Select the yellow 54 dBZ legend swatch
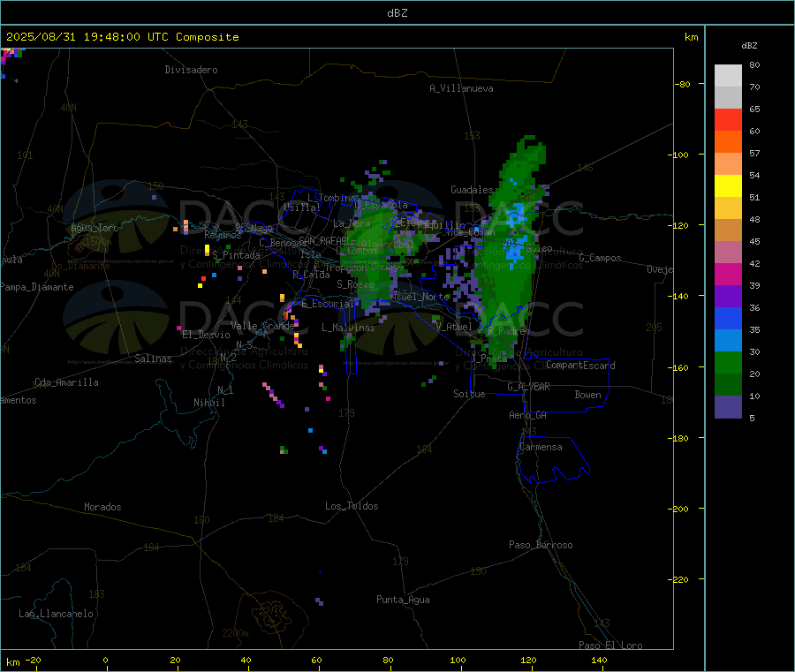The width and height of the screenshot is (795, 672). pos(728,186)
